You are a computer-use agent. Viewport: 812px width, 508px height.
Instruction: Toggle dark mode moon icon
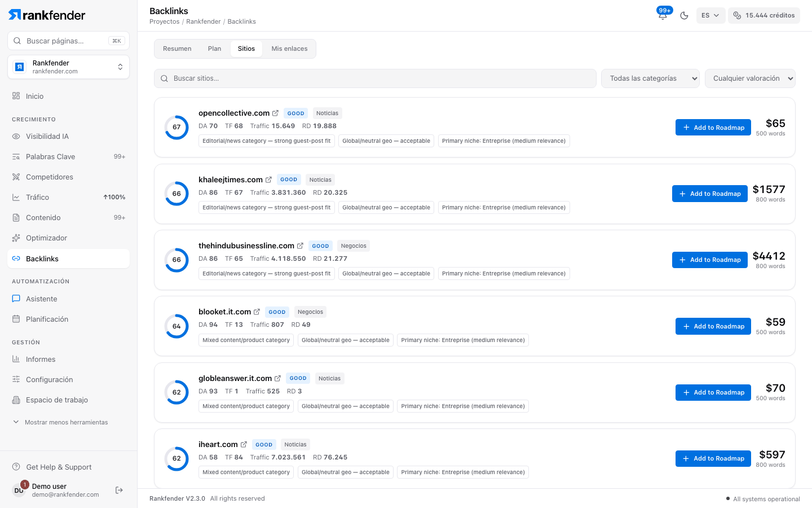pos(684,15)
